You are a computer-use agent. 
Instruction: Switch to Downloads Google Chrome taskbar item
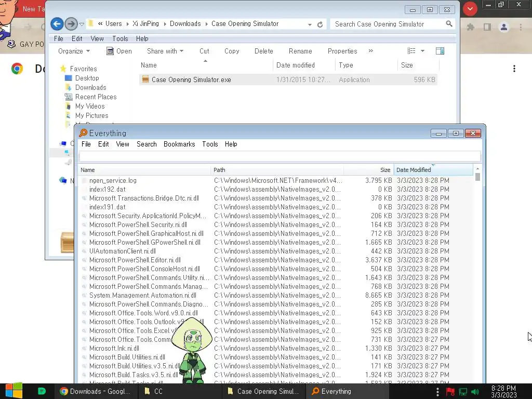tap(96, 391)
